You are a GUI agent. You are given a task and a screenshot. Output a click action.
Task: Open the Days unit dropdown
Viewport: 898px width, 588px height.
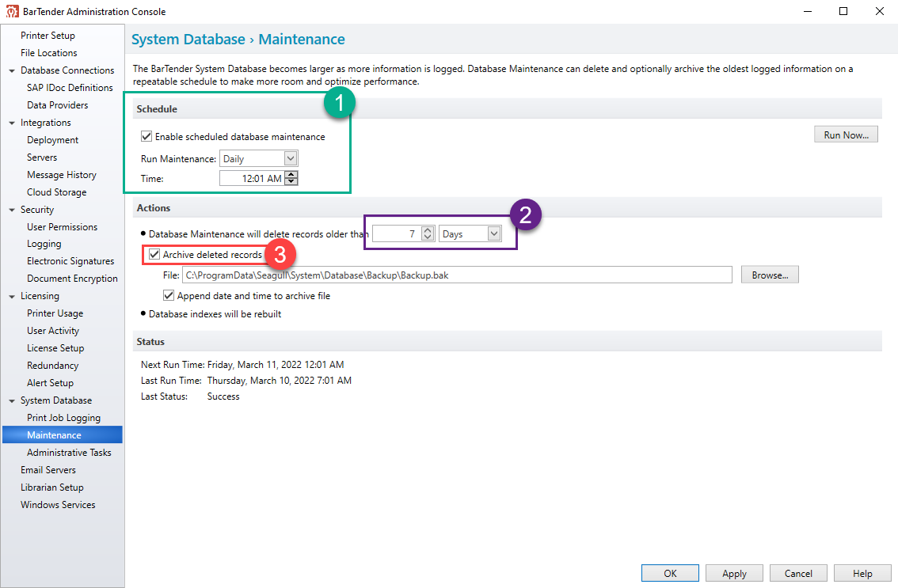(493, 233)
